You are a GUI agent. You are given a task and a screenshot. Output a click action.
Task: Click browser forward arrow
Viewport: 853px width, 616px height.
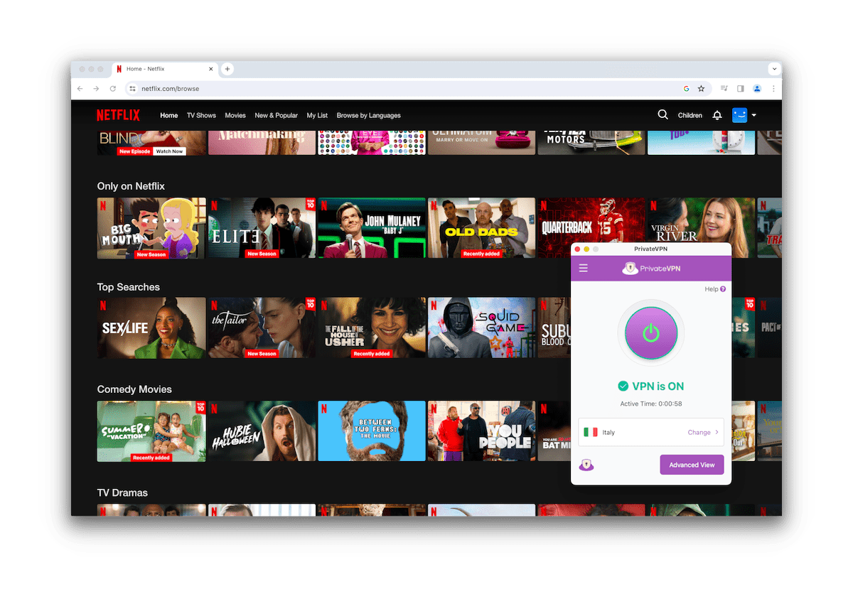(96, 89)
